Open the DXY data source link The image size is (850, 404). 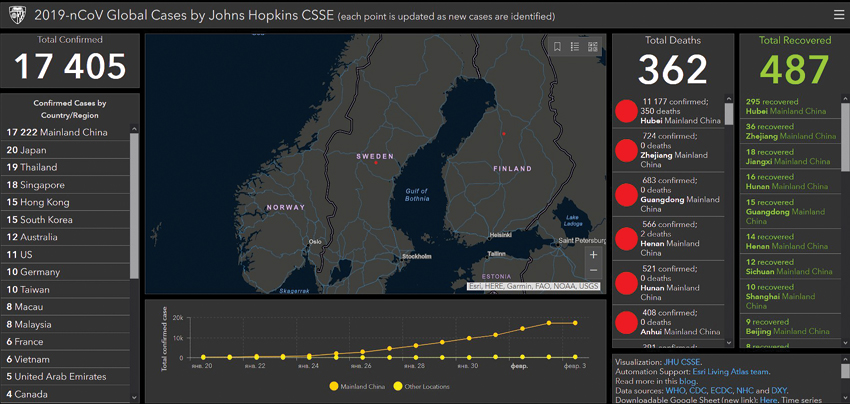[x=778, y=390]
